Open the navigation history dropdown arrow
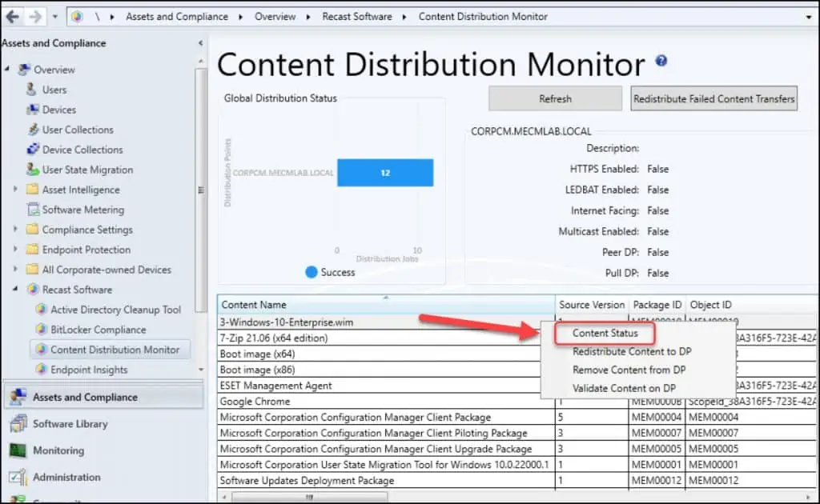This screenshot has height=504, width=820. 55,17
